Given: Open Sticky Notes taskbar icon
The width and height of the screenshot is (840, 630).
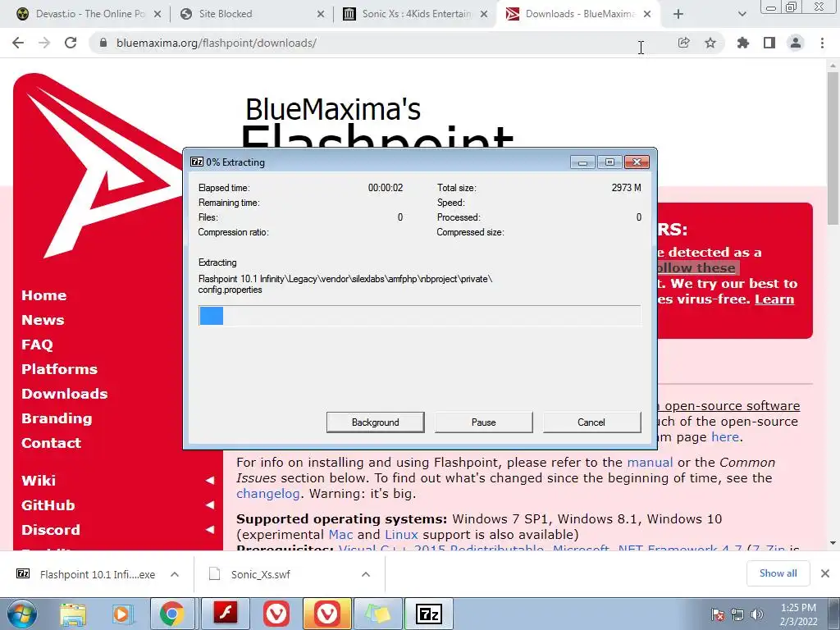Looking at the screenshot, I should click(378, 614).
